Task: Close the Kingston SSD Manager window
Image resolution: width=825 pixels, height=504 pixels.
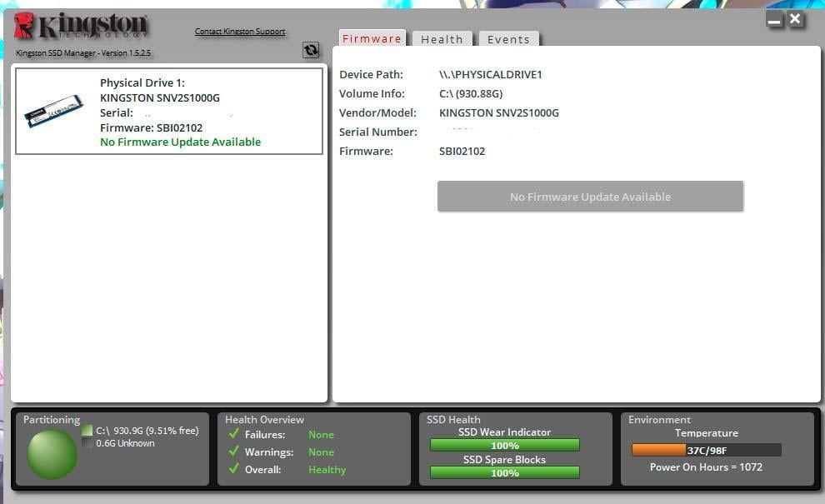Action: coord(795,19)
